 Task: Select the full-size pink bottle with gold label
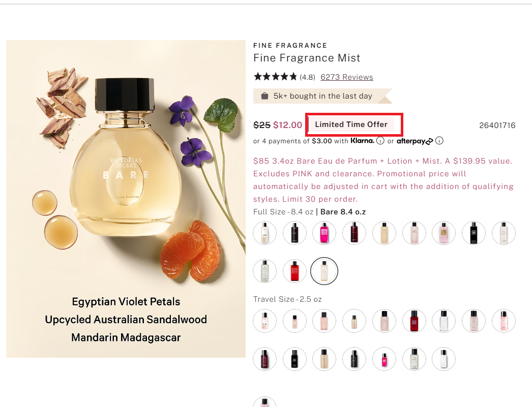(444, 233)
